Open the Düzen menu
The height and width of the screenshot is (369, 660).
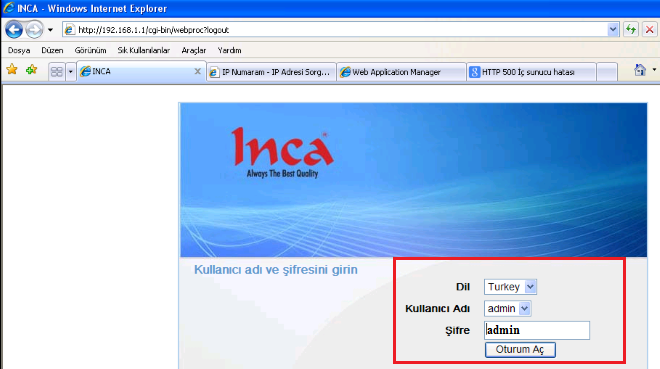52,50
